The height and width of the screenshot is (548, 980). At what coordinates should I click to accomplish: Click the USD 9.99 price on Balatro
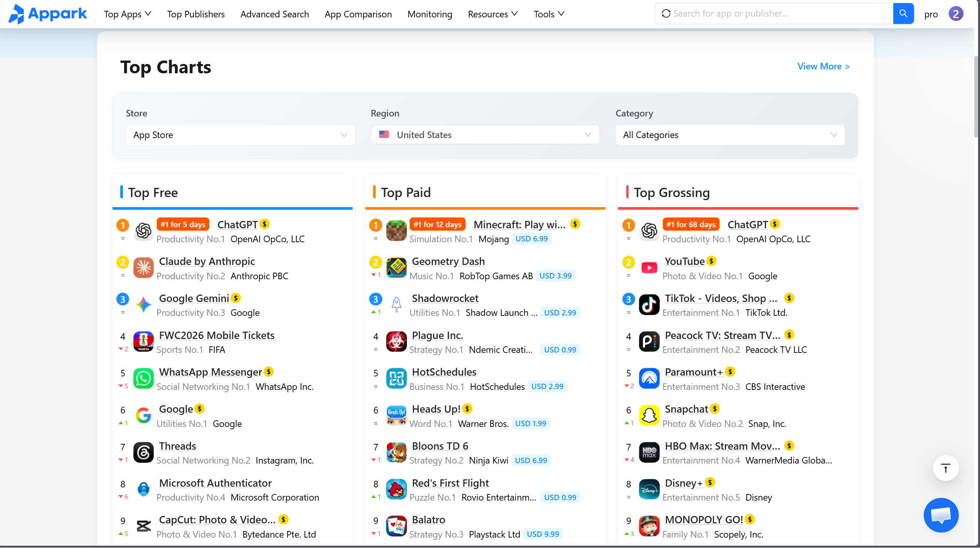[543, 534]
